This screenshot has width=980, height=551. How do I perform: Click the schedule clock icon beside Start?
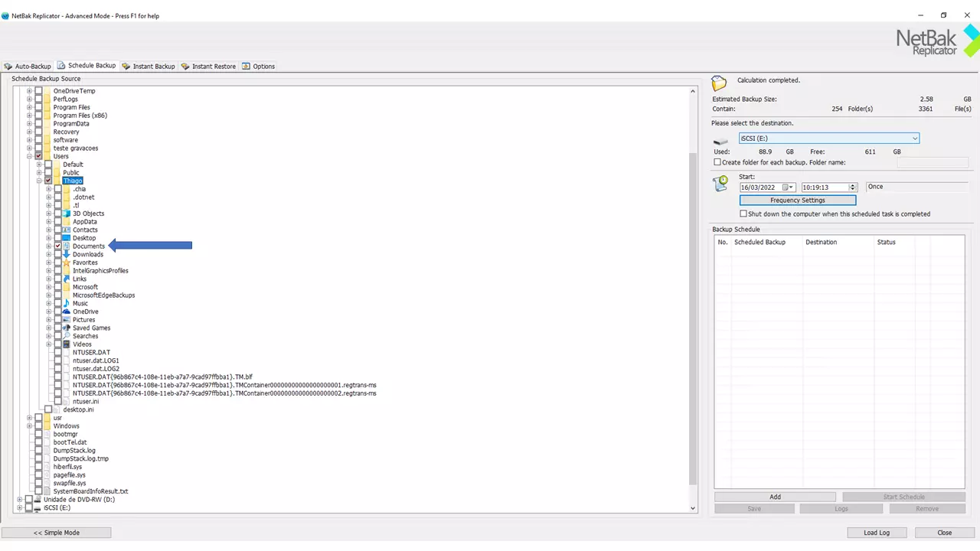coord(720,184)
